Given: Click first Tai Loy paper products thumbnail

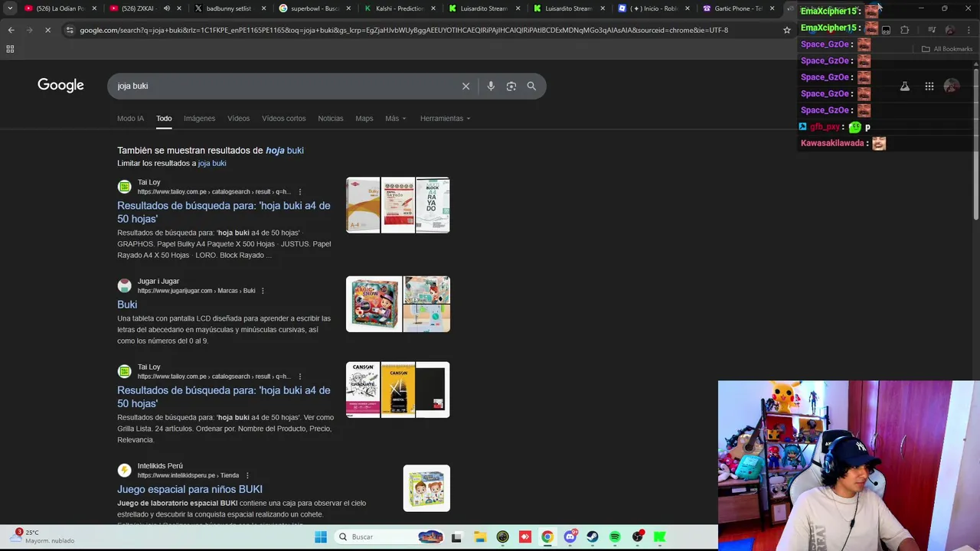Looking at the screenshot, I should click(x=398, y=205).
